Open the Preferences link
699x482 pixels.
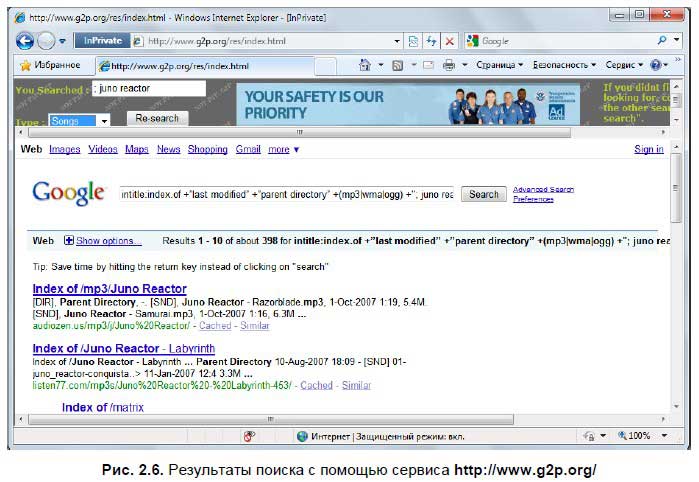pos(533,199)
